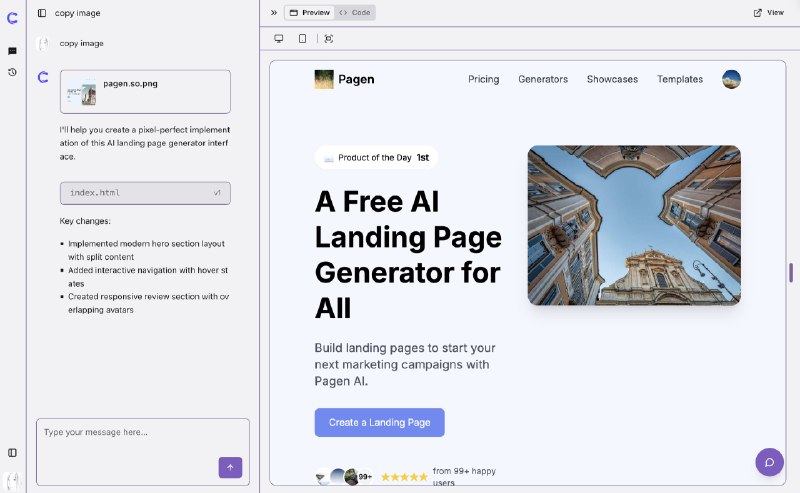Open Generators in the page navigation
Viewport: 800px width, 493px height.
click(543, 79)
